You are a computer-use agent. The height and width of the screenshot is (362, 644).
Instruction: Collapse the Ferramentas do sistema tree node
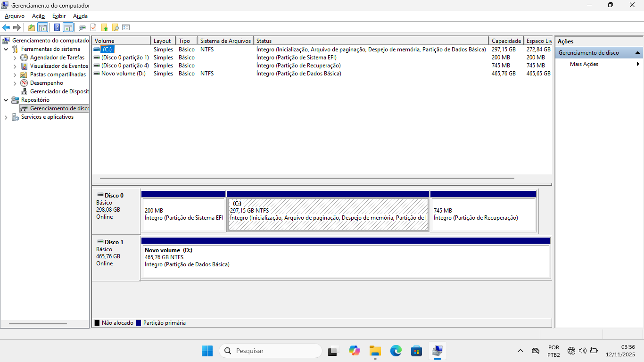pos(6,49)
